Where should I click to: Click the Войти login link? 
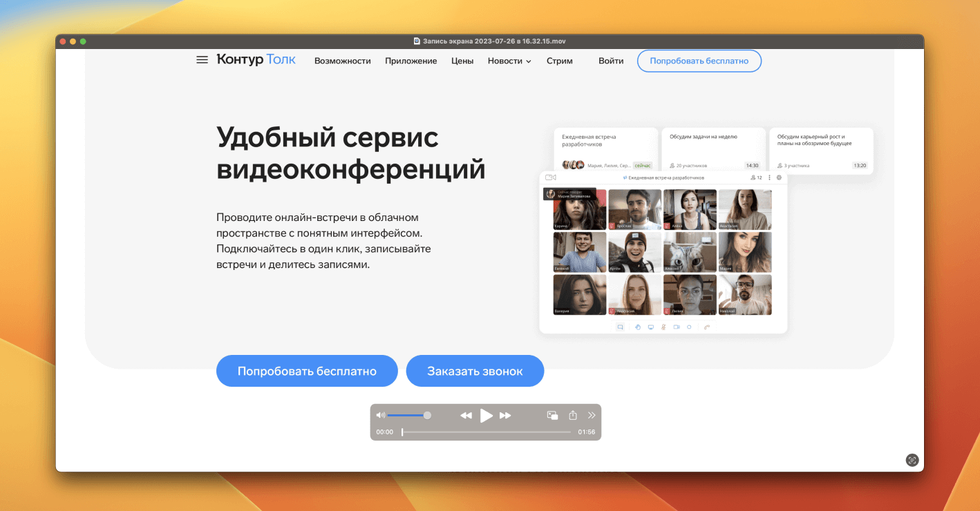point(611,61)
